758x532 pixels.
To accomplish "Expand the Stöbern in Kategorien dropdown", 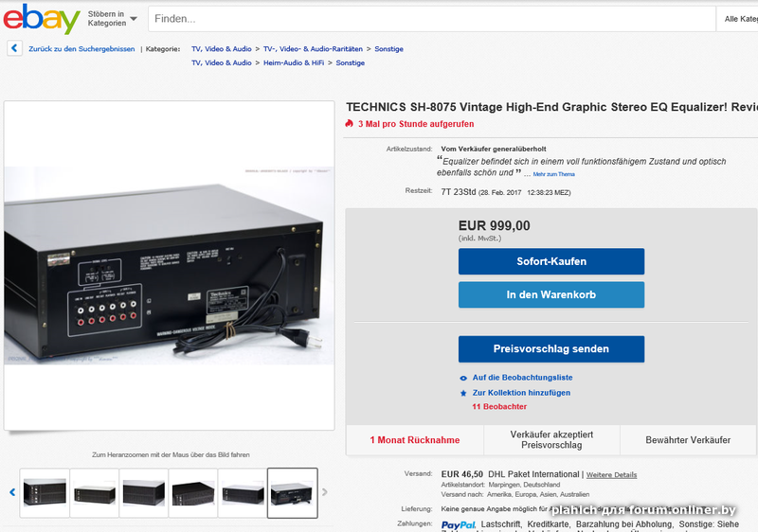I will pos(112,19).
